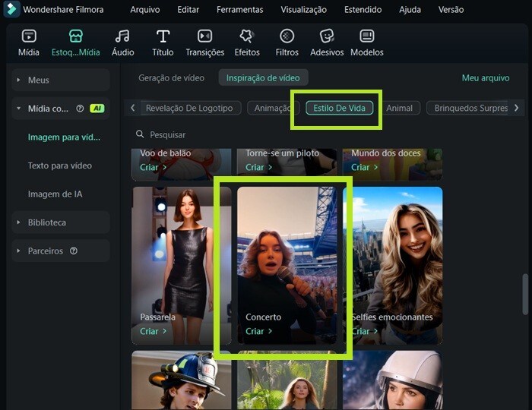Open the Filtros icon
The height and width of the screenshot is (410, 532).
pos(287,36)
